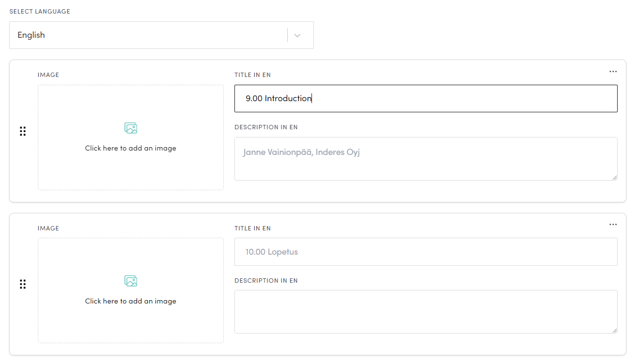
Task: Add an image to the Lopetus agenda item
Action: coord(130,301)
